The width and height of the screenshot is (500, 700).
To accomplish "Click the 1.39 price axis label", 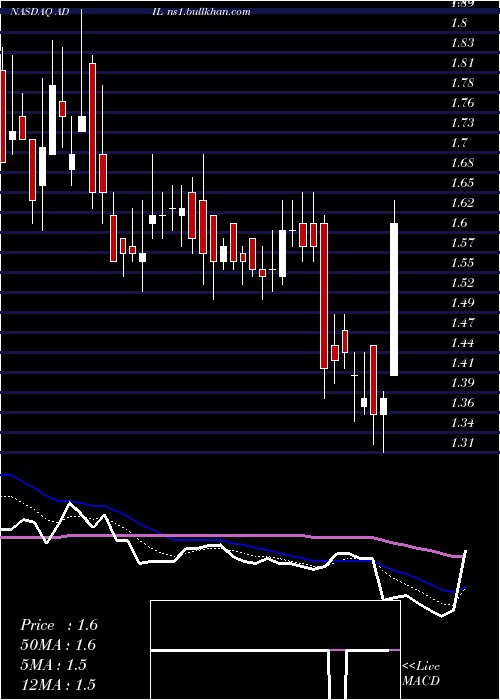I will point(462,383).
